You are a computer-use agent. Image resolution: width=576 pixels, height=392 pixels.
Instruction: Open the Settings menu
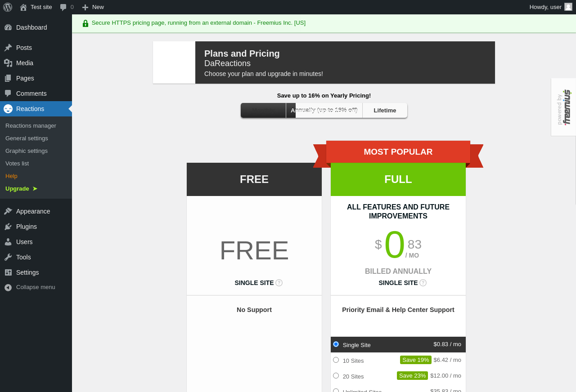coord(36,272)
